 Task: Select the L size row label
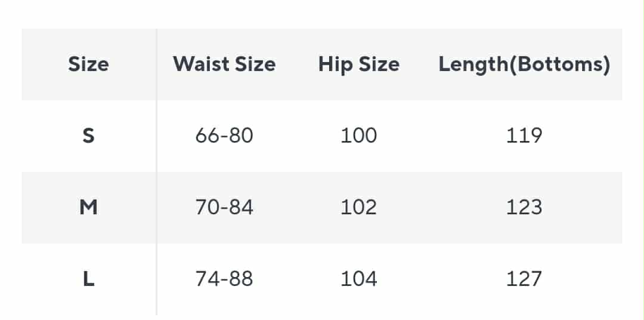(88, 279)
